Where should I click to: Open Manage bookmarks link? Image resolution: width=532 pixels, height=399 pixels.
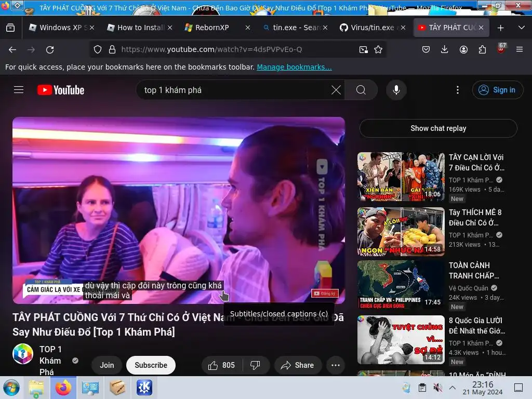pos(294,67)
